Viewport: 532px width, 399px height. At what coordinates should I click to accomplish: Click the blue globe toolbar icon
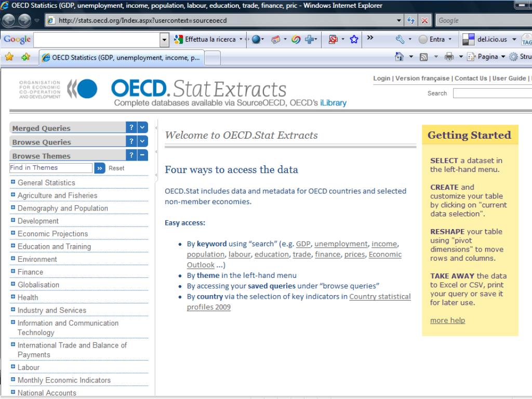(x=256, y=39)
